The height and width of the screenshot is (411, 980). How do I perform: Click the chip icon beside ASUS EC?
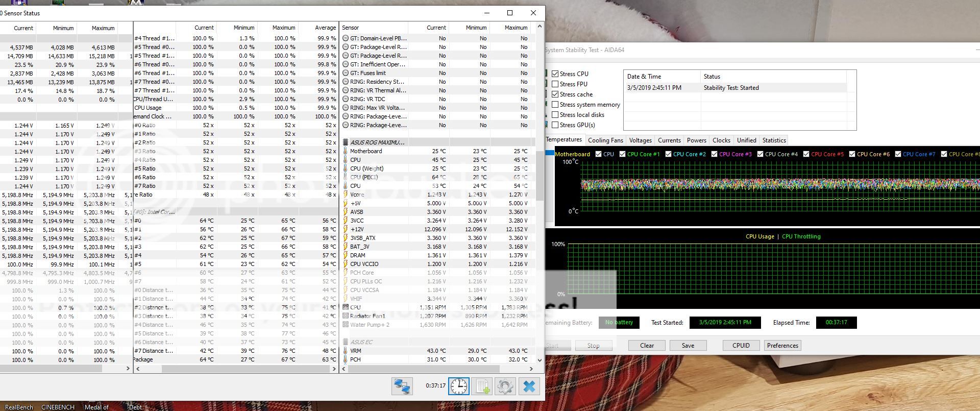(x=346, y=342)
